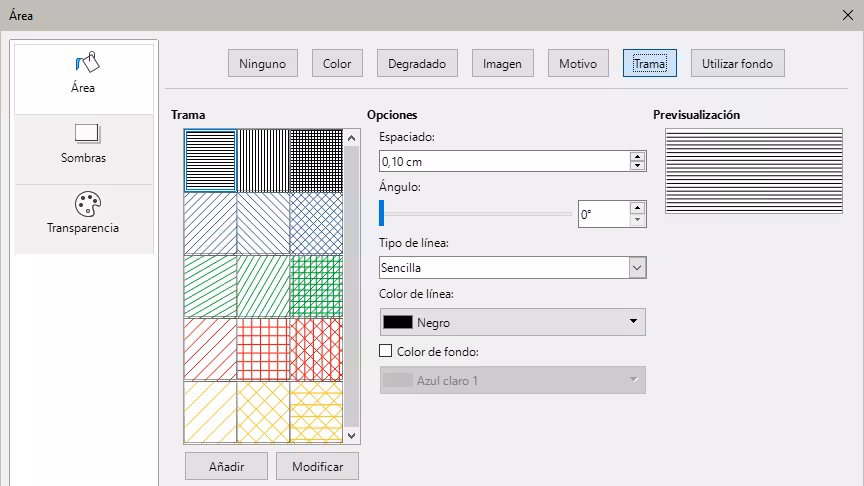Switch to Degradado fill type
This screenshot has width=864, height=486.
pyautogui.click(x=417, y=63)
